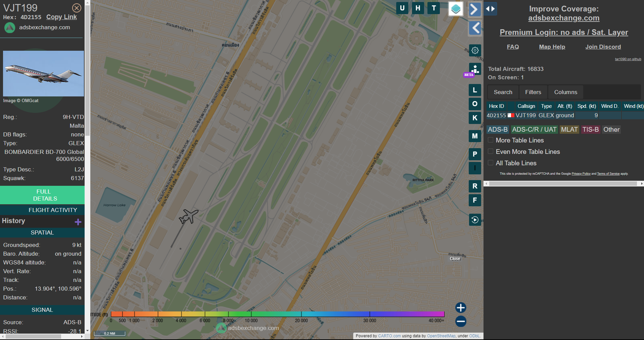Select the VJT199 row in aircraft table
Screen dimensions: 644x340
pos(565,115)
